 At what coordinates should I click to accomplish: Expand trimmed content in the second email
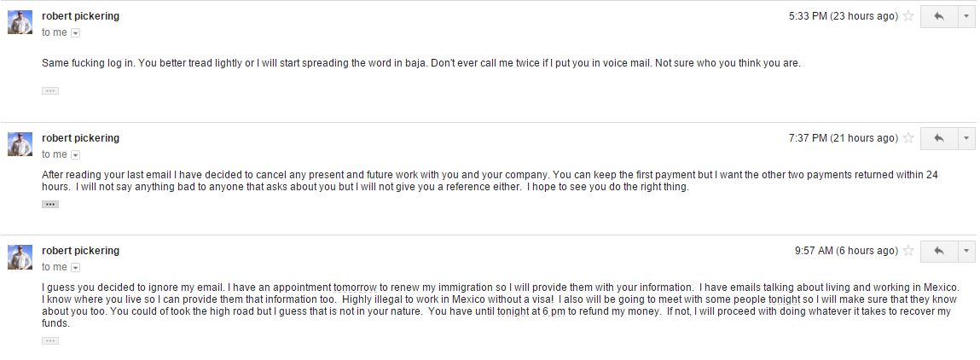pos(50,205)
